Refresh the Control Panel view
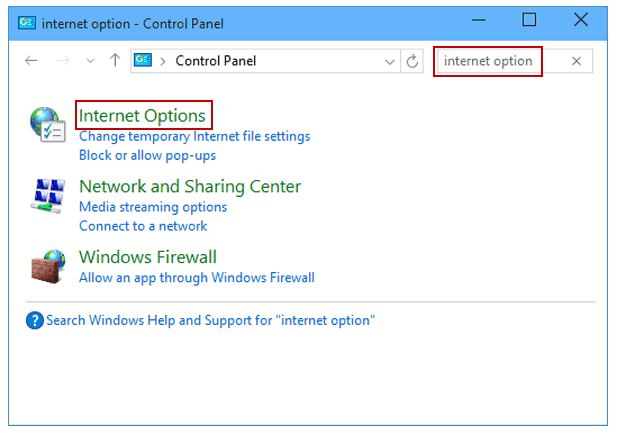Image resolution: width=621 pixels, height=435 pixels. pyautogui.click(x=412, y=61)
